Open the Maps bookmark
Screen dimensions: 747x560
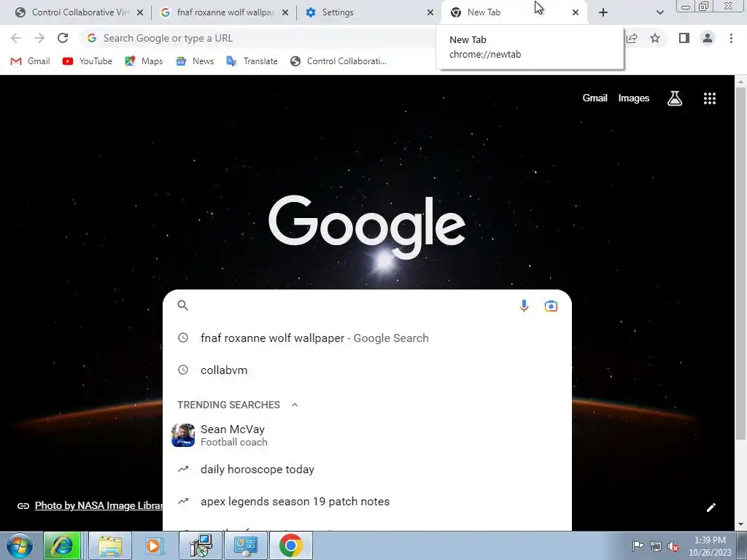click(144, 61)
